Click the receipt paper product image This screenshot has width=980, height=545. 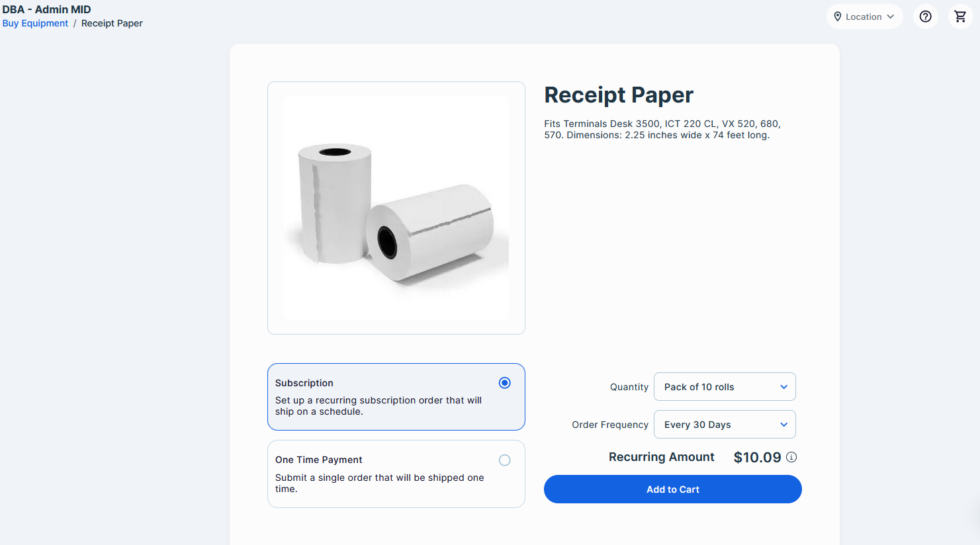coord(396,208)
